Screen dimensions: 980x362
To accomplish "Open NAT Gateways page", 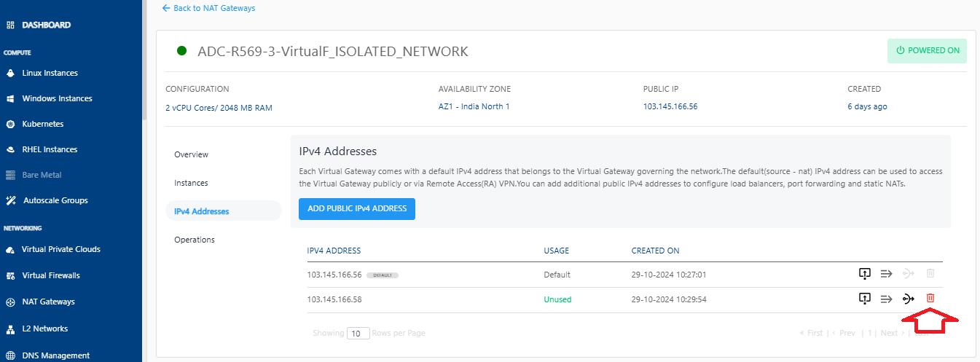I will (x=48, y=302).
